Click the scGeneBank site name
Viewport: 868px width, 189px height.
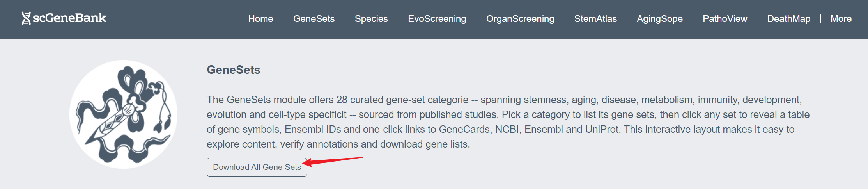tap(69, 18)
